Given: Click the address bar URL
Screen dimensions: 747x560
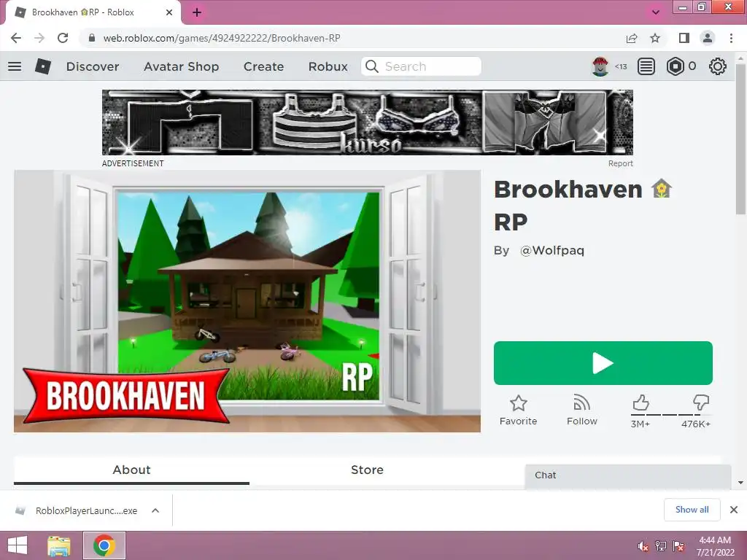Looking at the screenshot, I should (222, 38).
